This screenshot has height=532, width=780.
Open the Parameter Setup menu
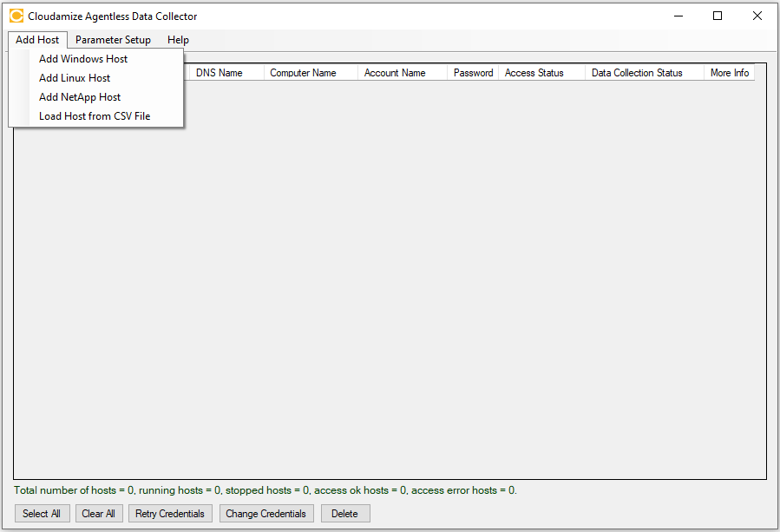113,40
